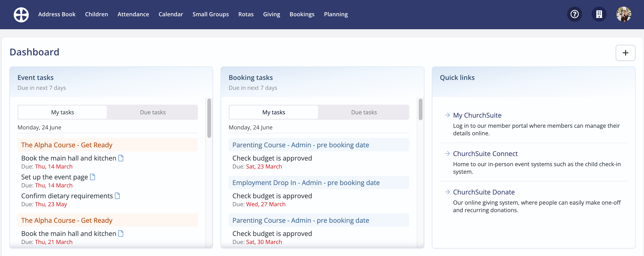Screen dimensions: 644x256
Task: Click note icon beside Book main hall due 14 March
Action: pos(121,158)
